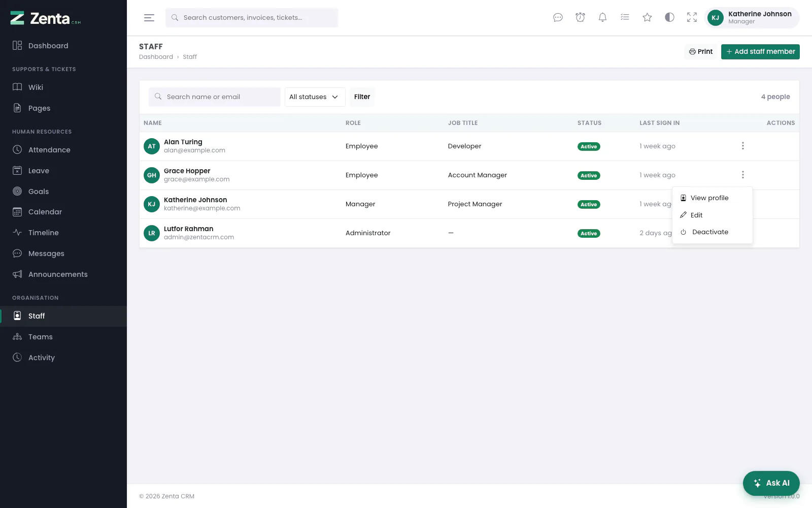Click the GH avatar for Grace Hopper
This screenshot has height=508, width=812.
(x=152, y=175)
